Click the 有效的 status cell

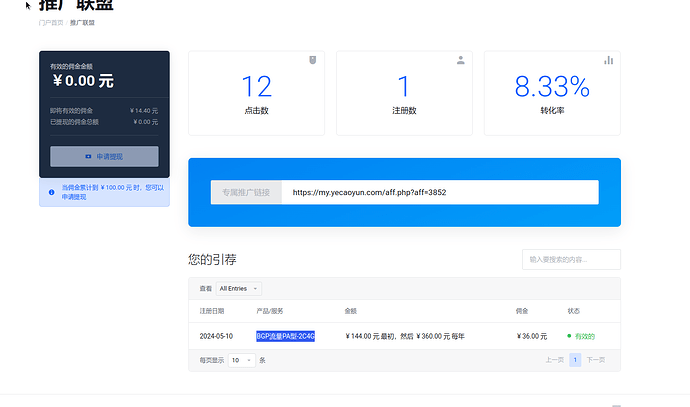(x=581, y=336)
